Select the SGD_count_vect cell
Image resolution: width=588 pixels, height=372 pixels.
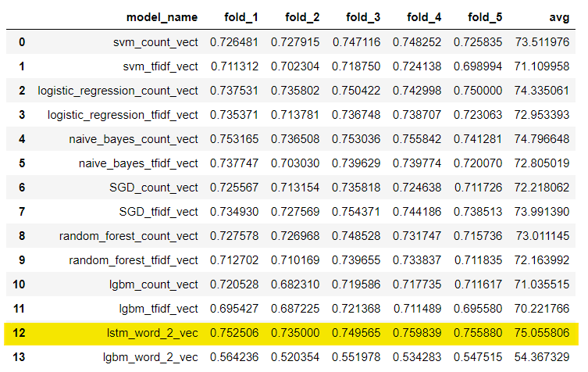click(154, 188)
